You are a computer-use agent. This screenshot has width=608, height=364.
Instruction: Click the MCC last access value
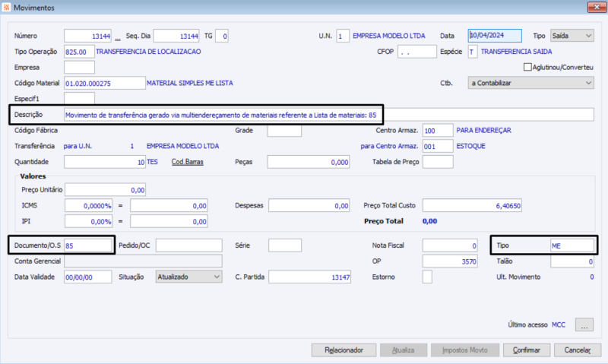(559, 324)
